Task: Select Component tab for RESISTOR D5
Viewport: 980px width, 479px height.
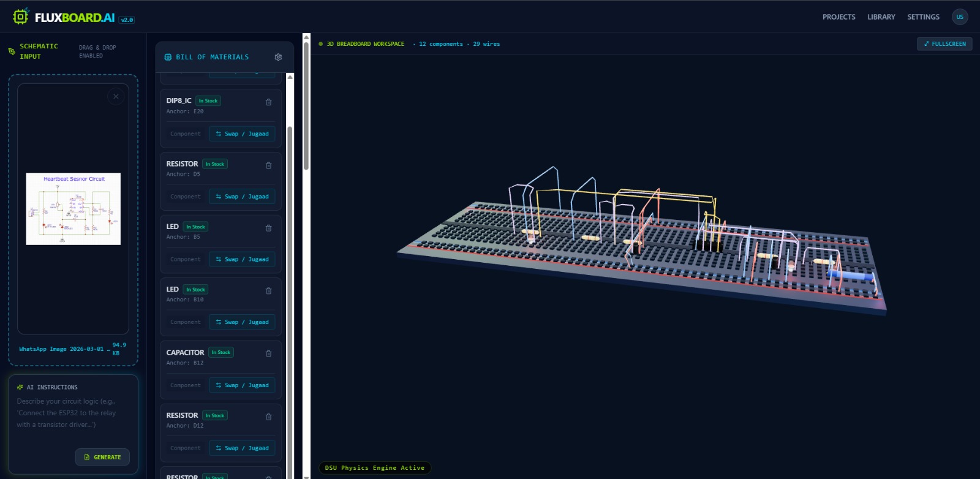Action: point(186,197)
